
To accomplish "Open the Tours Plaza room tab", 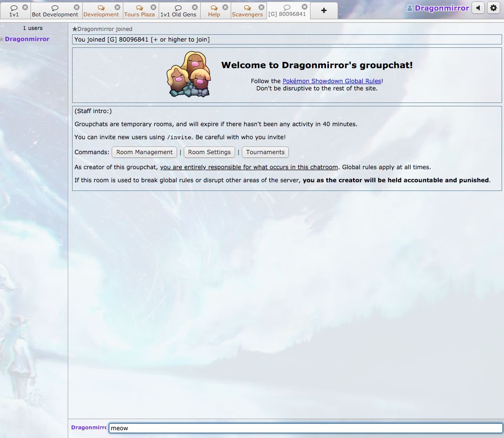I will point(139,11).
